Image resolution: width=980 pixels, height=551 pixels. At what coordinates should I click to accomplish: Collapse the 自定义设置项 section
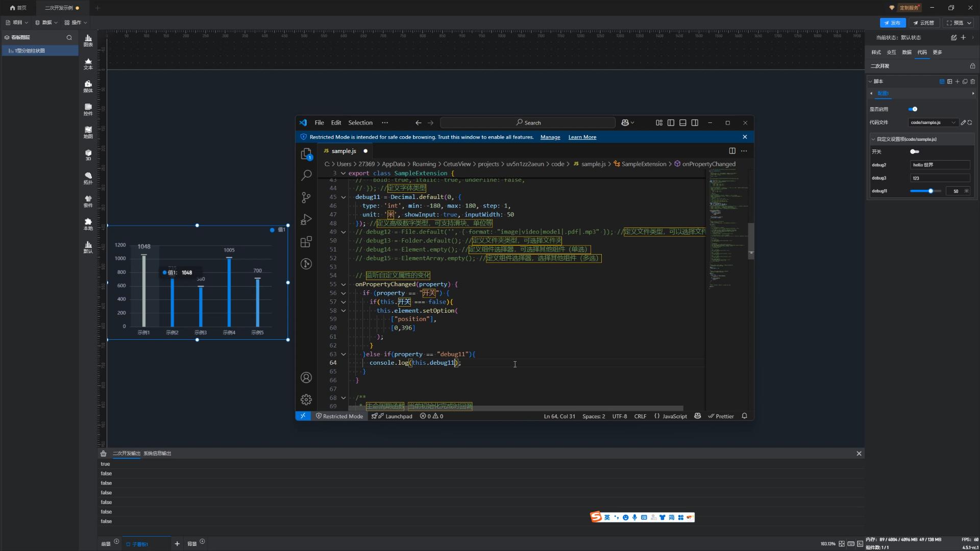click(x=873, y=139)
